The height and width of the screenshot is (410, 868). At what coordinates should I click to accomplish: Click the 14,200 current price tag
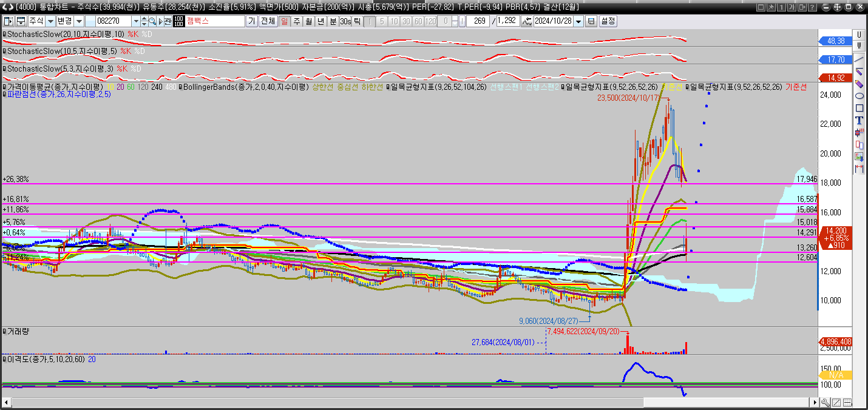tap(835, 230)
